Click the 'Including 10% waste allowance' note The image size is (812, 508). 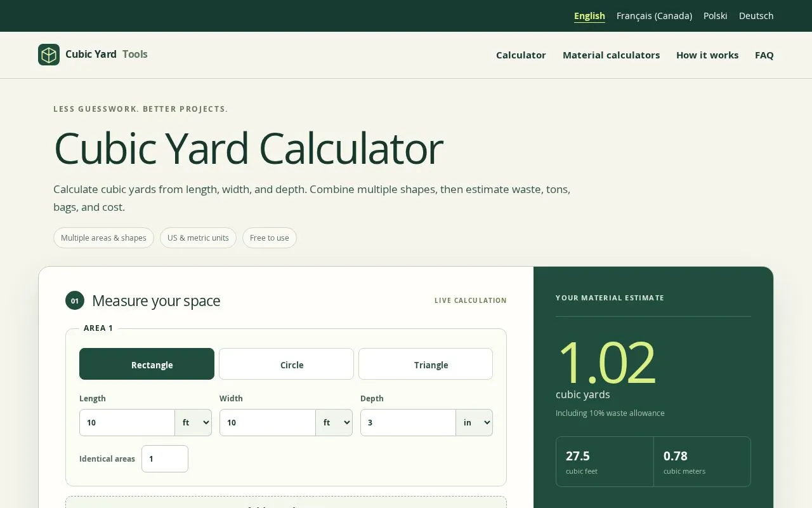(x=610, y=413)
